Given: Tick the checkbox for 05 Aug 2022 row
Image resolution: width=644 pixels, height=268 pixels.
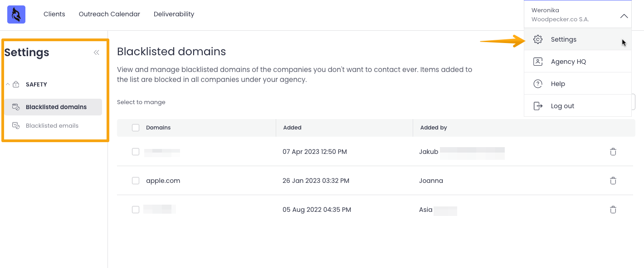Looking at the screenshot, I should click(x=136, y=210).
